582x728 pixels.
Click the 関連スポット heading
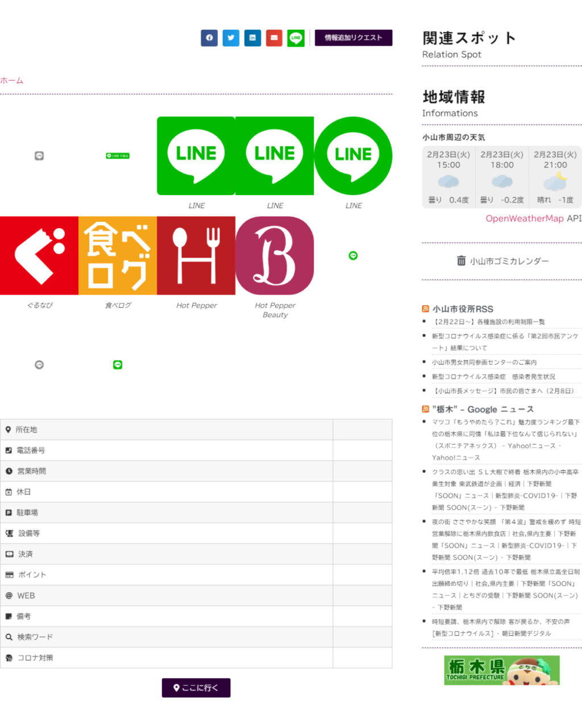pyautogui.click(x=469, y=38)
